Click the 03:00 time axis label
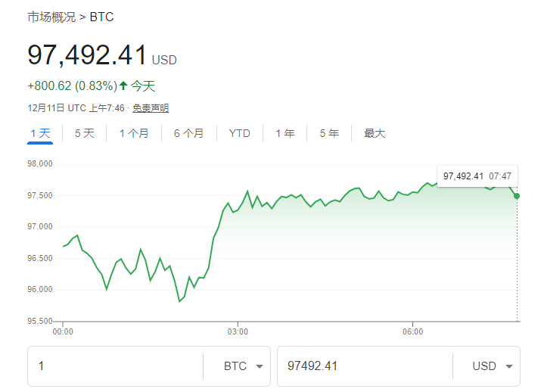Viewport: 541px width, 392px height. click(238, 331)
